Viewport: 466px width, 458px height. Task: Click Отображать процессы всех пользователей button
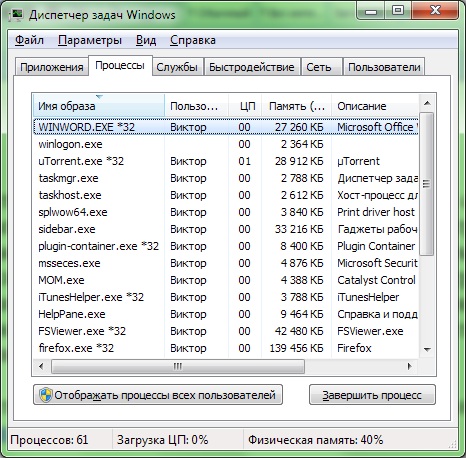click(x=158, y=395)
